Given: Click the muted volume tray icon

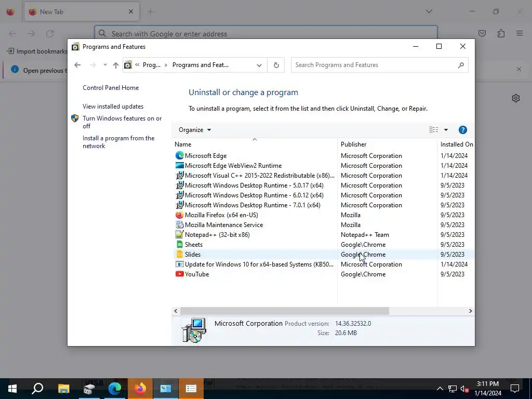Looking at the screenshot, I should (x=464, y=389).
